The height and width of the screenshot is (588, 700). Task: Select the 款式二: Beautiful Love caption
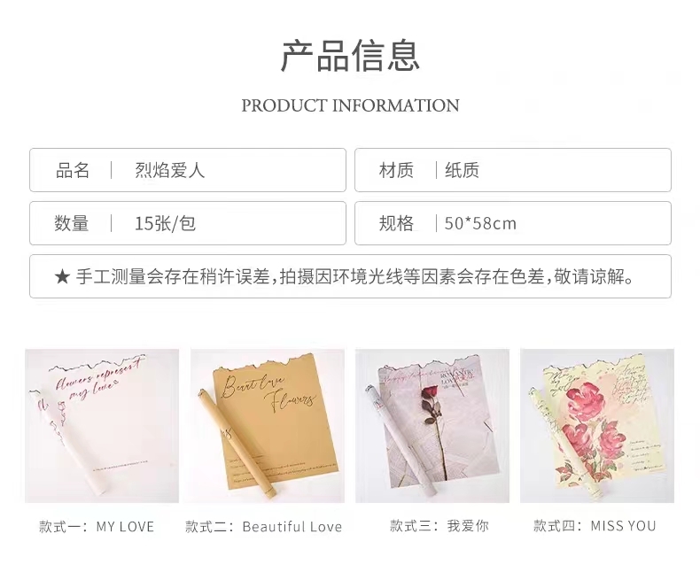coord(264,526)
